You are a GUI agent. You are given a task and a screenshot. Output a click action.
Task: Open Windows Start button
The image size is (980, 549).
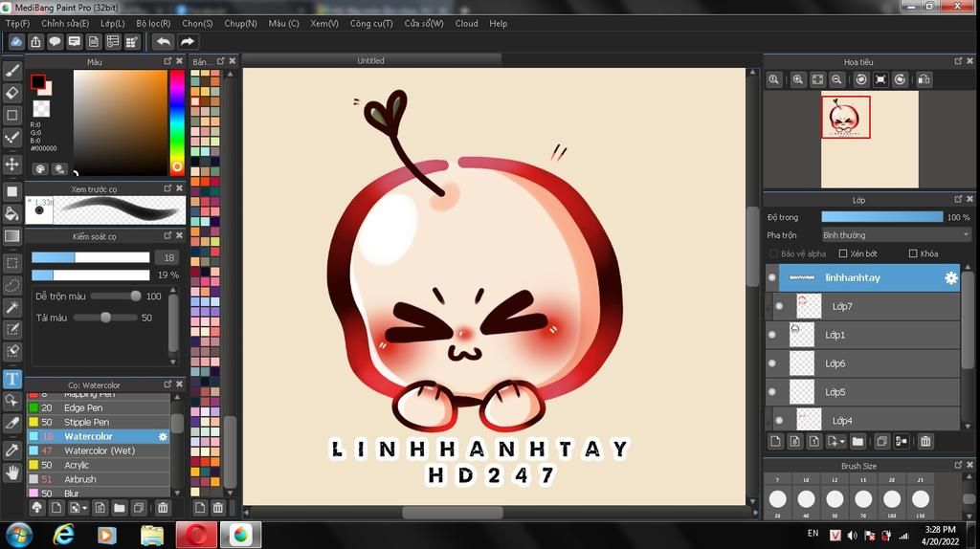[18, 536]
